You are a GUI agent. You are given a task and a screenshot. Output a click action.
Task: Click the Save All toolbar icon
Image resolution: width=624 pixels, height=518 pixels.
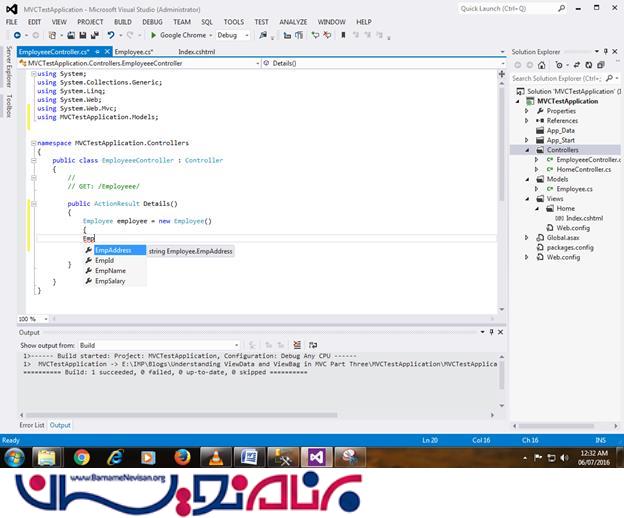click(91, 35)
